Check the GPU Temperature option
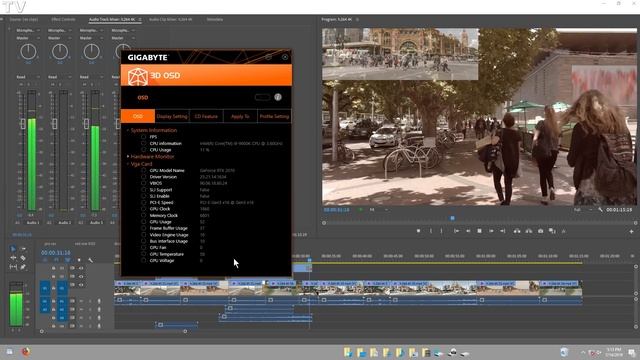Screen dimensions: 640x360 [x=143, y=254]
